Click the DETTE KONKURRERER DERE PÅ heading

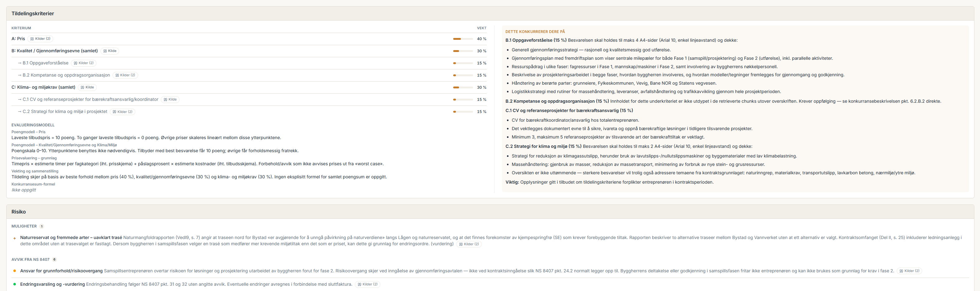[x=535, y=32]
